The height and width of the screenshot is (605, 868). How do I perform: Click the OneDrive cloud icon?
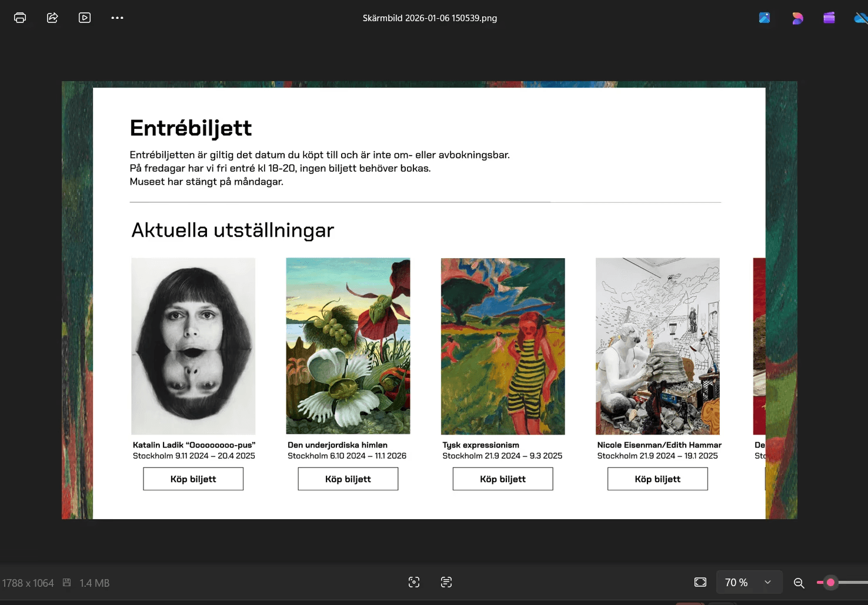point(862,18)
